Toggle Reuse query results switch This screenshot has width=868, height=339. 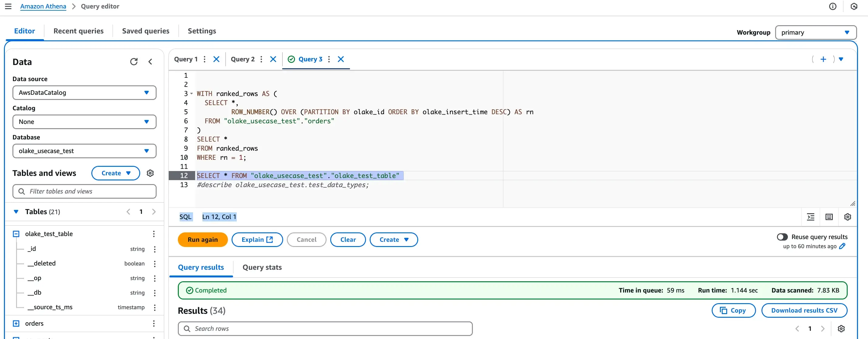tap(782, 237)
